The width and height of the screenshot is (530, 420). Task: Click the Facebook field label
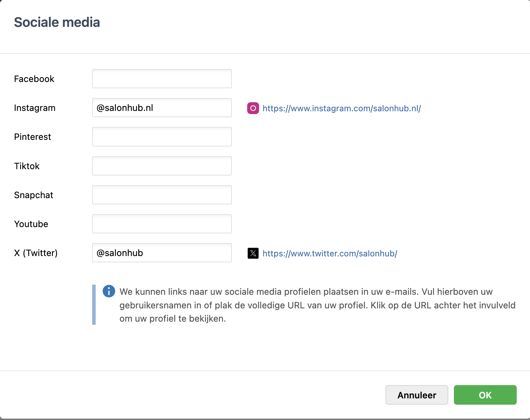[34, 79]
